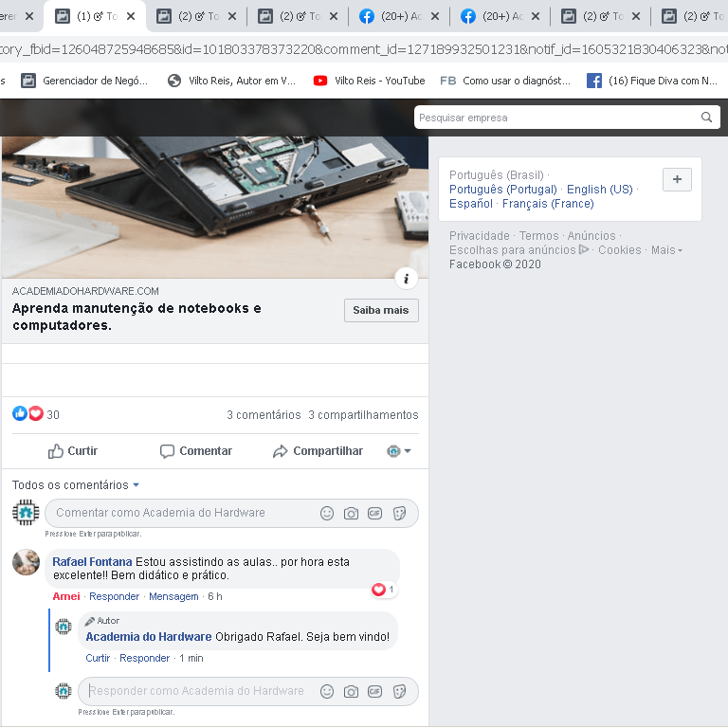Click Comentar on the post
Image resolution: width=728 pixels, height=728 pixels.
pos(196,451)
